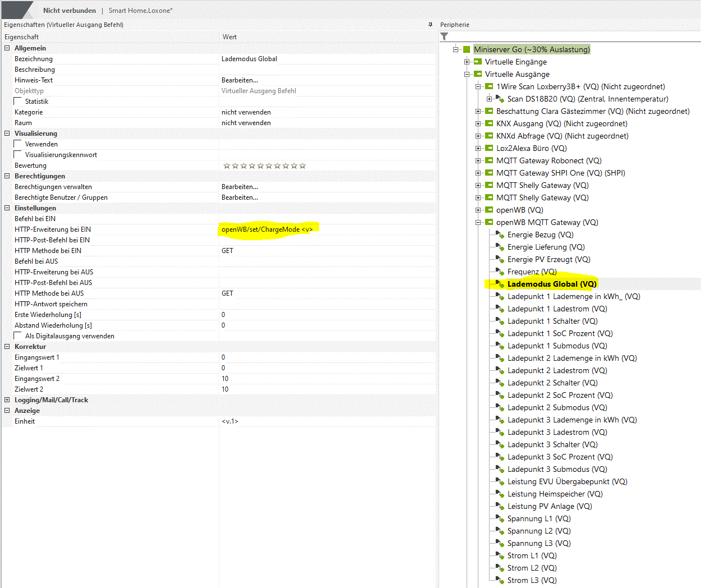The height and width of the screenshot is (588, 701).
Task: Check Als Digitalausgang verwenden
Action: click(18, 336)
